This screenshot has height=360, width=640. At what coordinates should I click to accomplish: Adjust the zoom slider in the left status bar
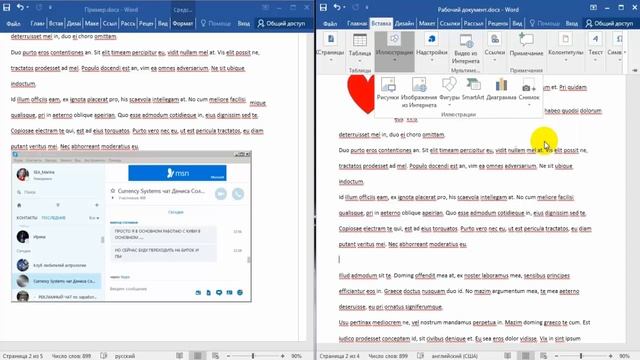[x=253, y=356]
